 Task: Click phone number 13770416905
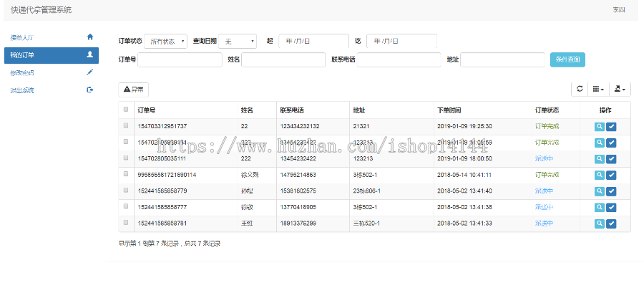[x=298, y=207]
